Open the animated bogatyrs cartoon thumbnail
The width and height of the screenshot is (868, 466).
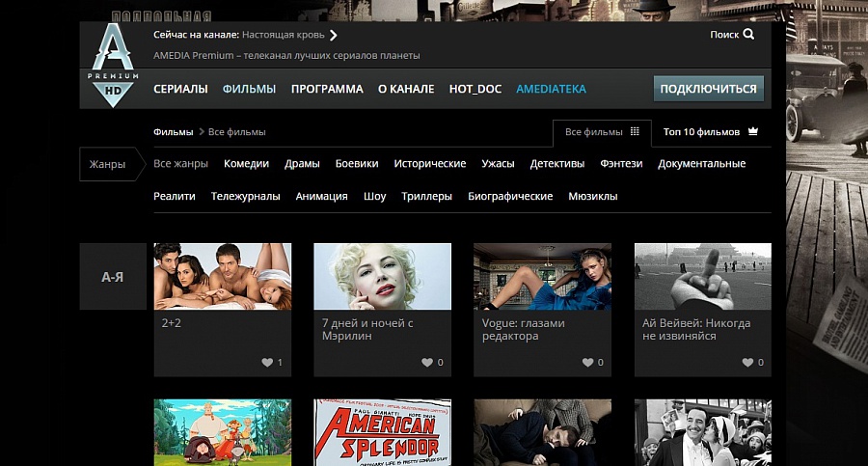(x=223, y=433)
